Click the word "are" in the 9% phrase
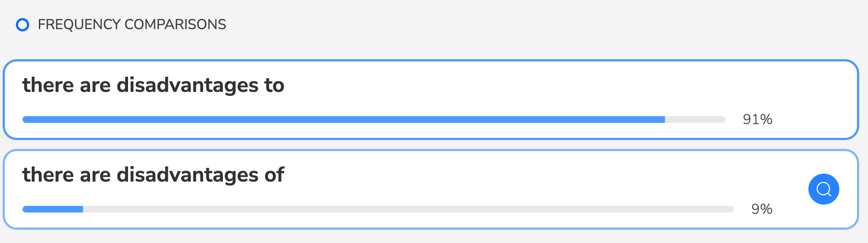868x243 pixels. click(x=95, y=175)
